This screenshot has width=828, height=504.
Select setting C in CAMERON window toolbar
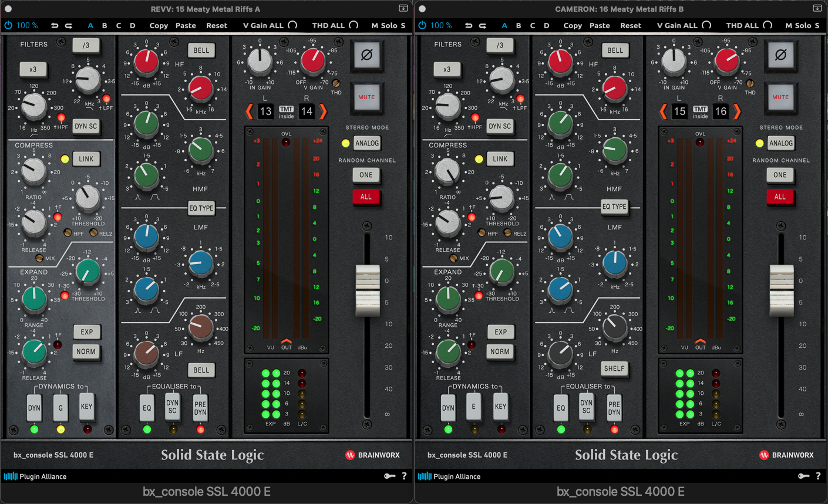tap(533, 25)
